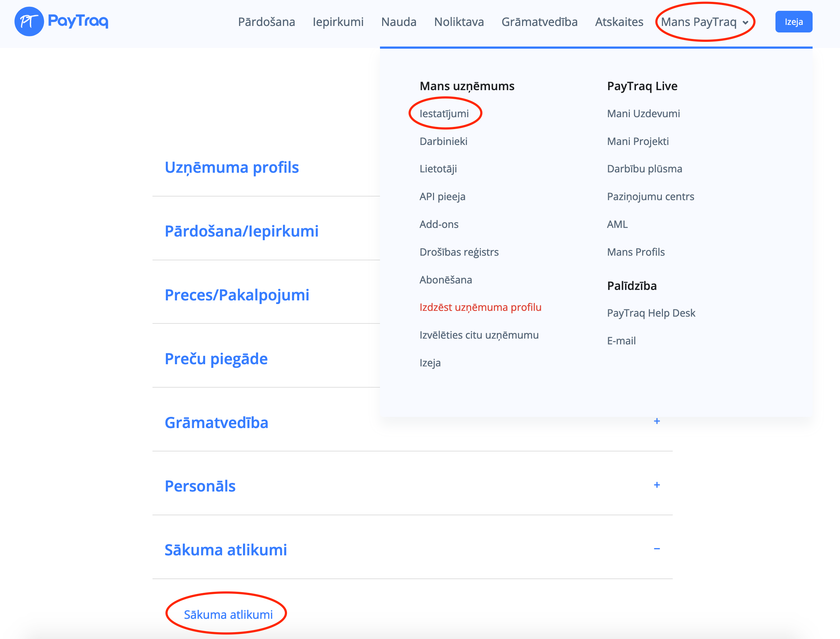The image size is (840, 639).
Task: Click Izdzēst uzņēmuma profilu red link
Action: tap(480, 307)
